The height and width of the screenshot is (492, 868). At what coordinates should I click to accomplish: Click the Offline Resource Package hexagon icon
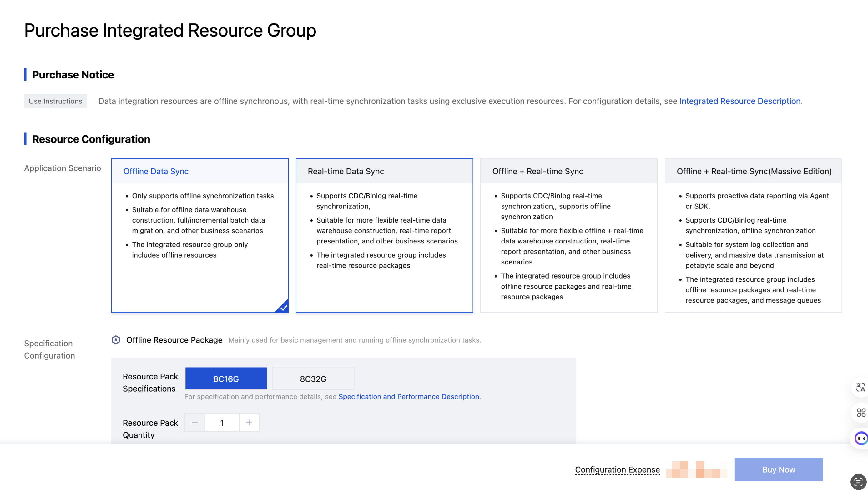116,339
